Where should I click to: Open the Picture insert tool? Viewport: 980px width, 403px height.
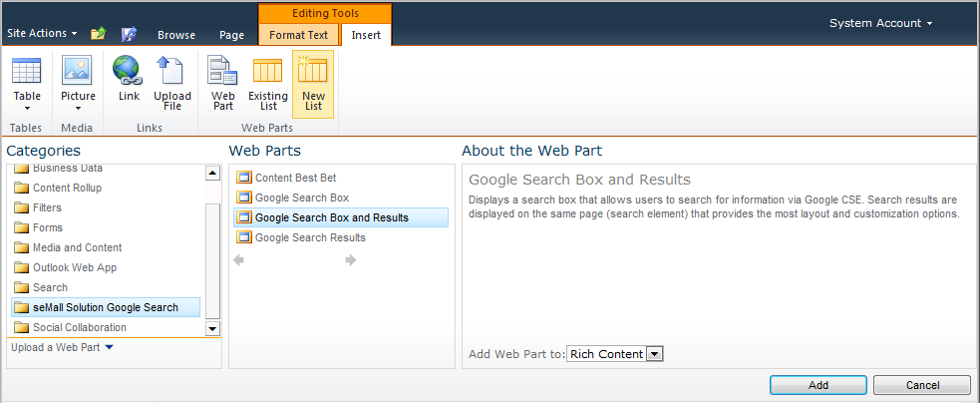click(77, 72)
